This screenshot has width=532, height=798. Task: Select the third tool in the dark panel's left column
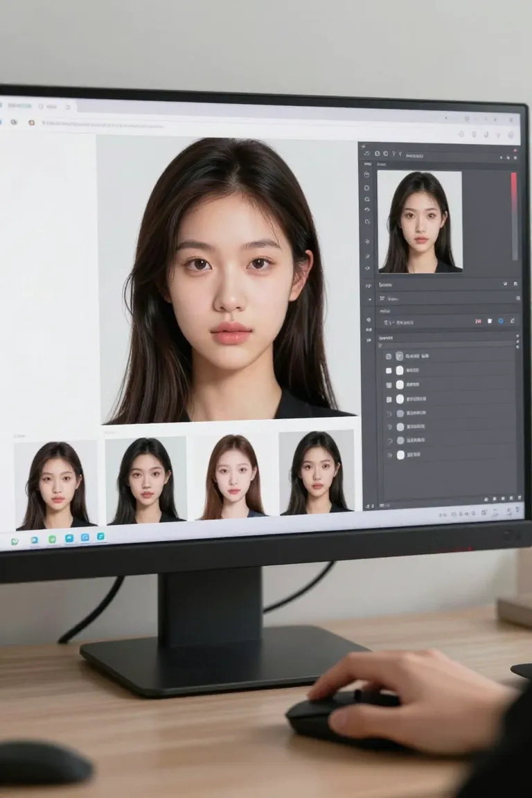tap(367, 199)
